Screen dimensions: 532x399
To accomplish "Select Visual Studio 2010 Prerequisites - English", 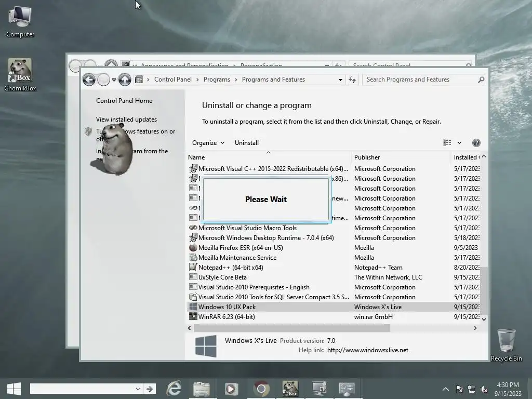I will [254, 287].
